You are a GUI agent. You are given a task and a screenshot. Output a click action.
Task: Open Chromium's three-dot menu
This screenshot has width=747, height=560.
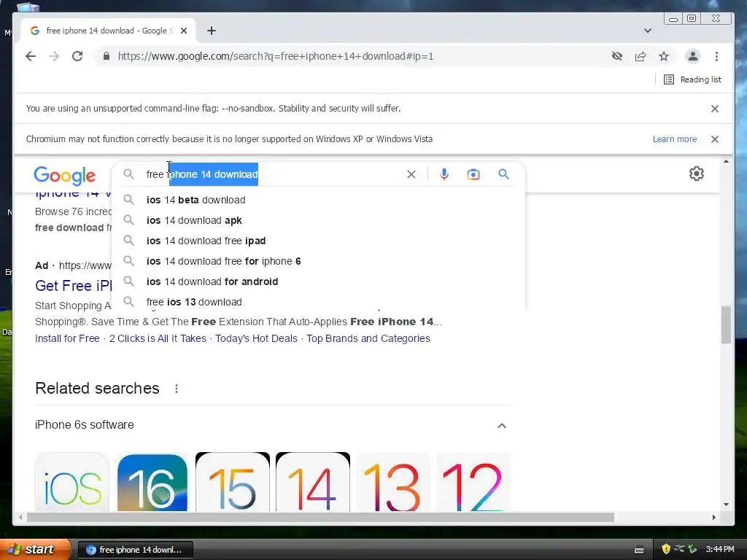click(716, 56)
